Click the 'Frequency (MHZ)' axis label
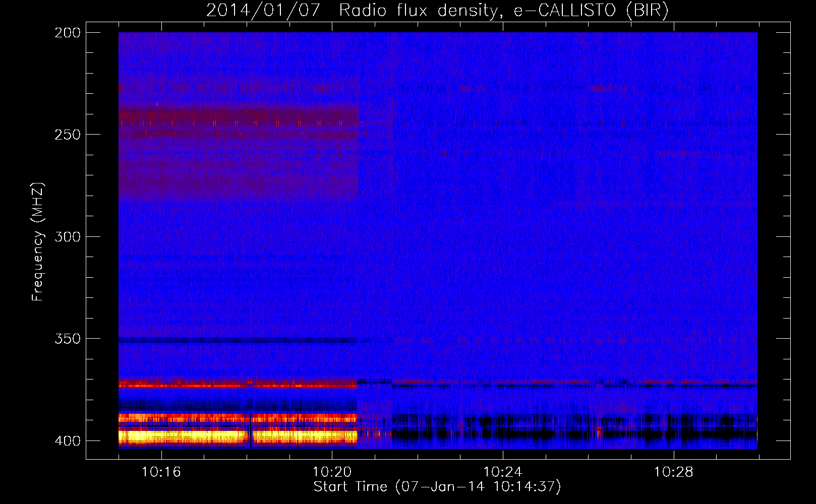816x504 pixels. pos(38,242)
